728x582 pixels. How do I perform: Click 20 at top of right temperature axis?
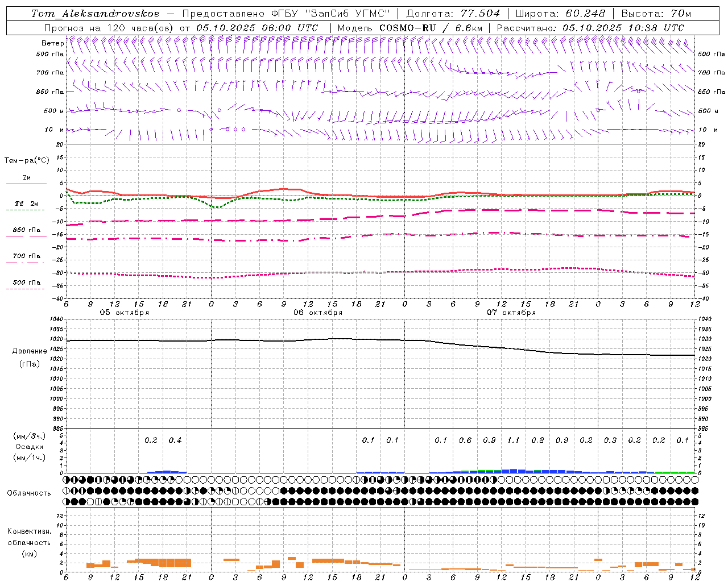pyautogui.click(x=702, y=144)
